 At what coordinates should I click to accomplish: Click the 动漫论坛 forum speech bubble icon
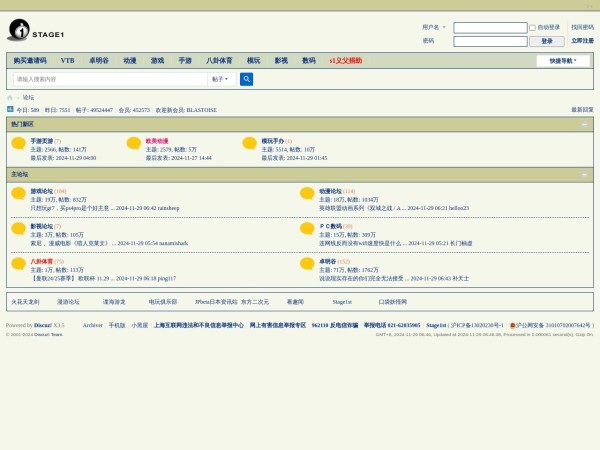307,194
